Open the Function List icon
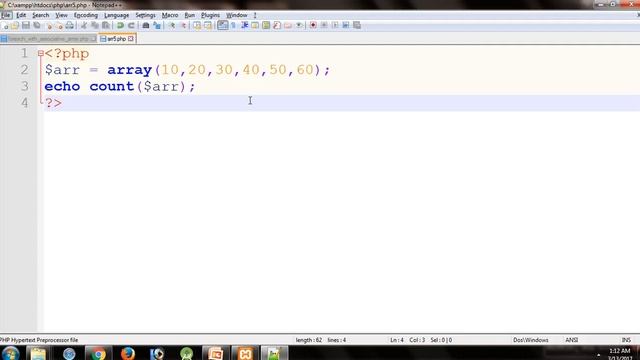 click(277, 25)
